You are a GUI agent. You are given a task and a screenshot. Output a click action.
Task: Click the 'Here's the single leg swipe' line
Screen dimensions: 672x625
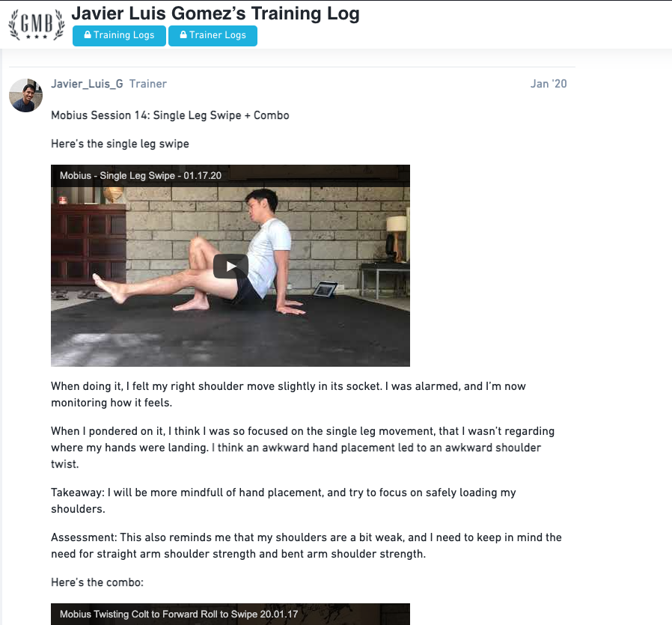(120, 144)
